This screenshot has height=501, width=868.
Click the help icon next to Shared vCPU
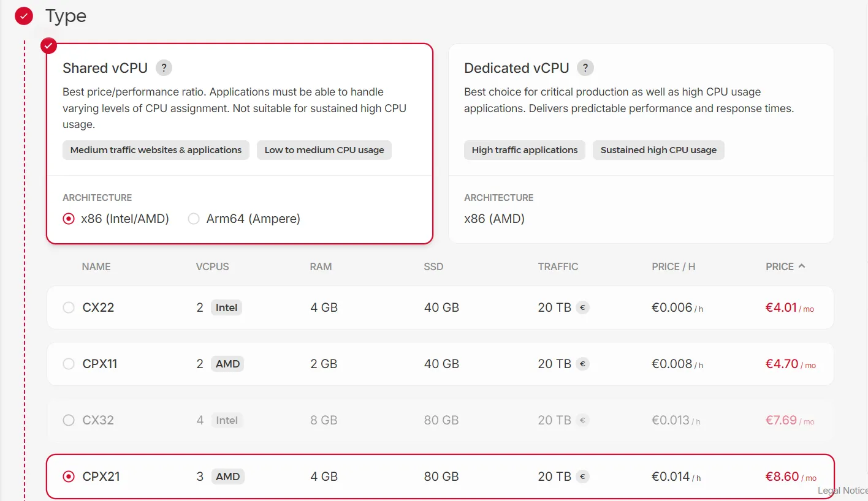[164, 68]
